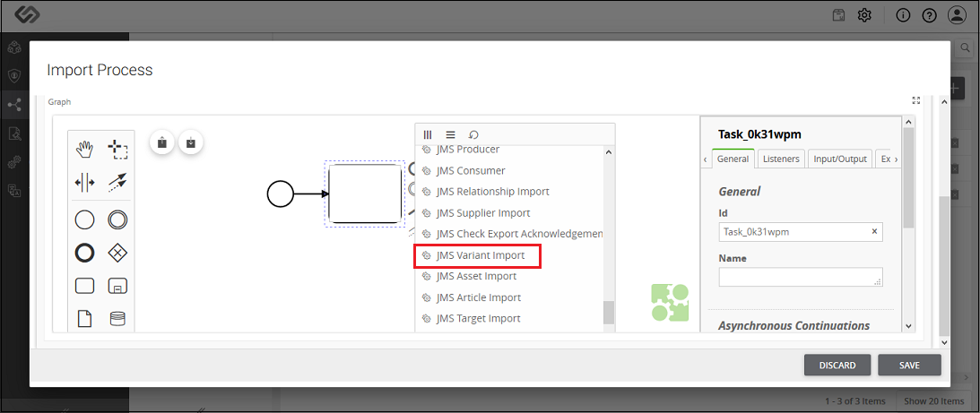Click the application logo top-left

pos(27,15)
